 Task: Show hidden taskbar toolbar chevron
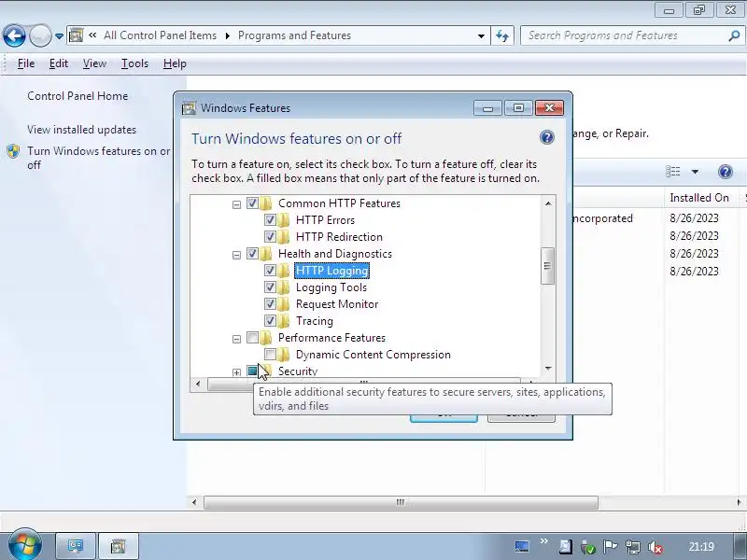coord(543,541)
